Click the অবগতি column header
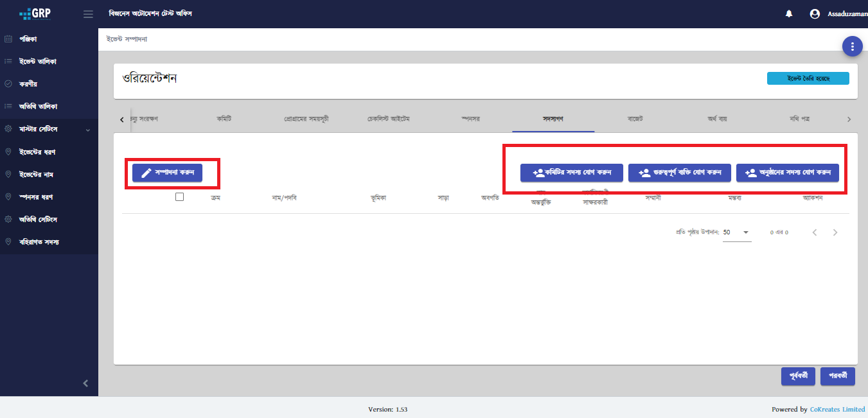This screenshot has height=418, width=868. tap(491, 198)
